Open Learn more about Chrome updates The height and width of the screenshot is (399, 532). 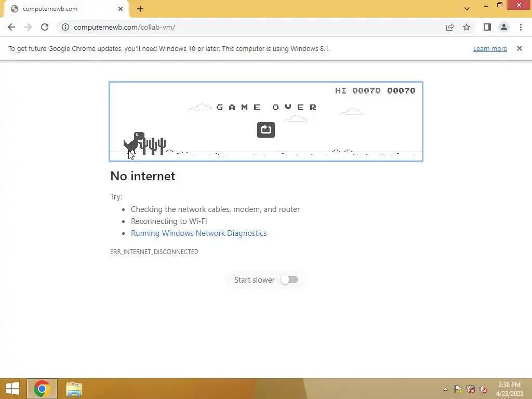pyautogui.click(x=490, y=48)
